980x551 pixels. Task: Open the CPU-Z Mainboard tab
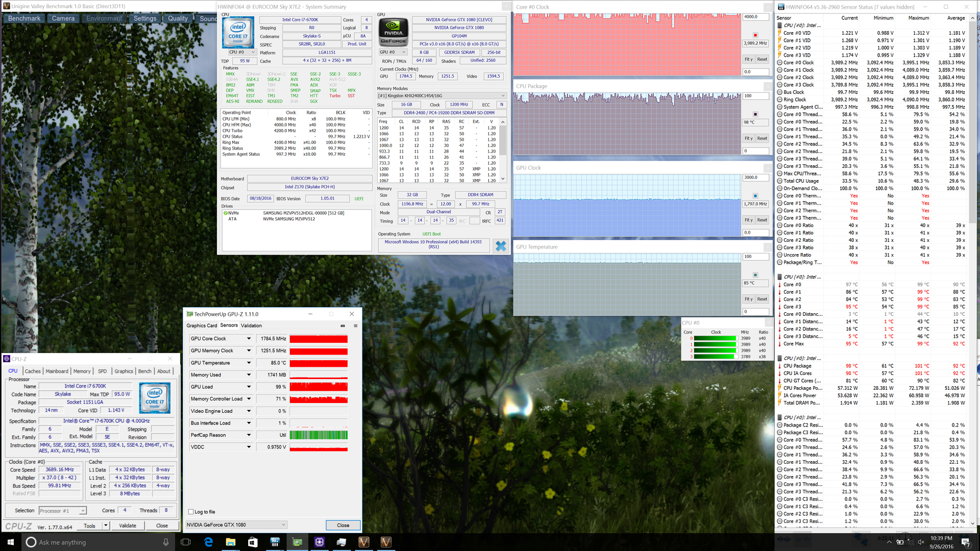click(x=57, y=371)
